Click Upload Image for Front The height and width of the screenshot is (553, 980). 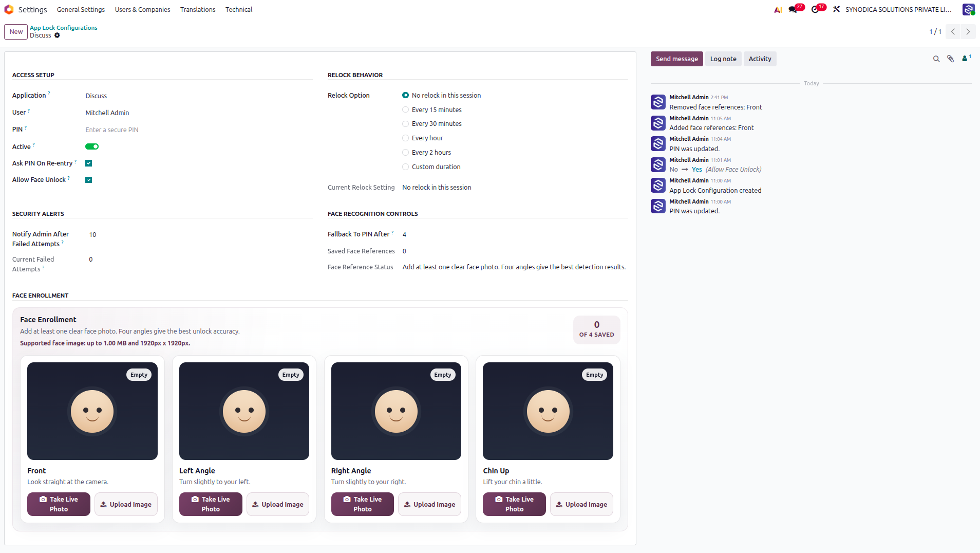click(x=126, y=504)
